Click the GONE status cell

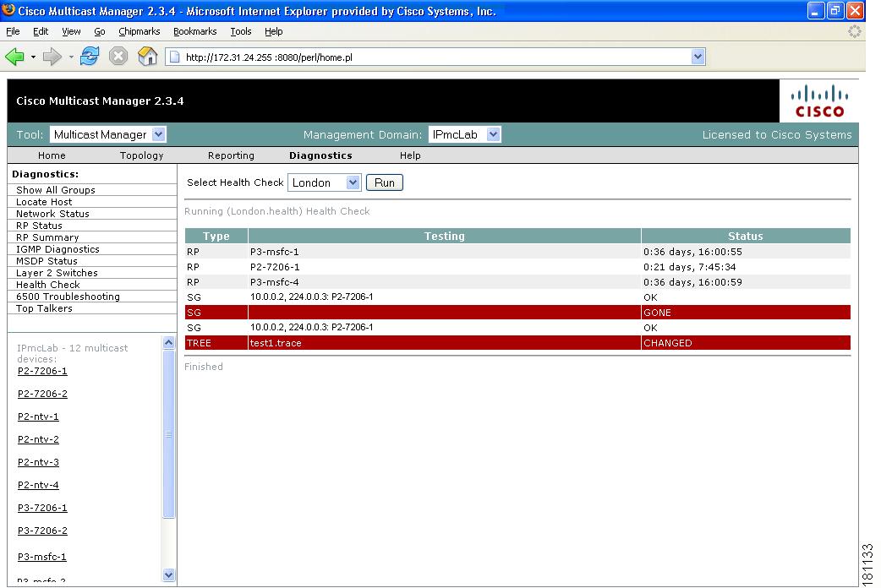point(746,313)
